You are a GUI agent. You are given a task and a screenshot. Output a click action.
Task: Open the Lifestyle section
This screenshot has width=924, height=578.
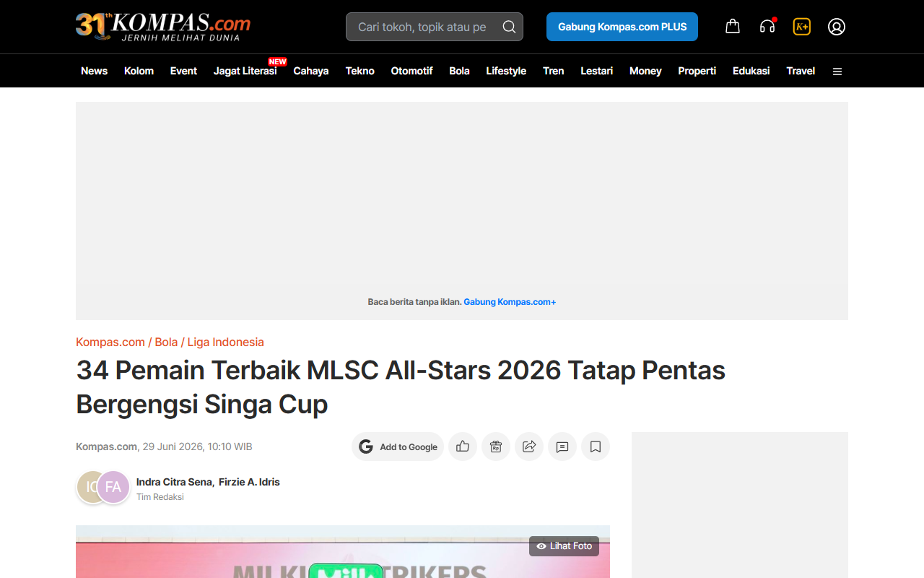click(x=506, y=71)
